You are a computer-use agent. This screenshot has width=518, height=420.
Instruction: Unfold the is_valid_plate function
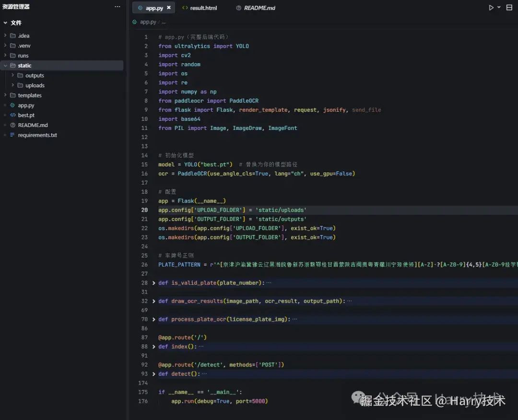[153, 283]
